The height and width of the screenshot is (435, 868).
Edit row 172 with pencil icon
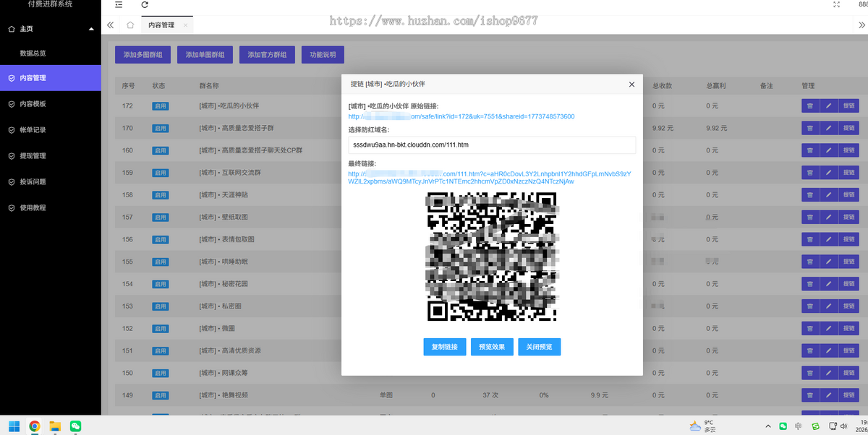tap(829, 105)
